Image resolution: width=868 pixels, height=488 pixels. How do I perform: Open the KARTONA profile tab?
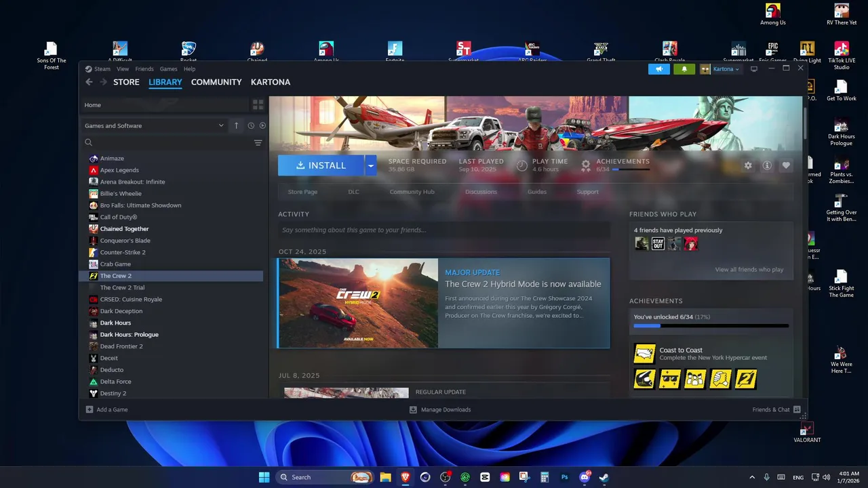[271, 82]
